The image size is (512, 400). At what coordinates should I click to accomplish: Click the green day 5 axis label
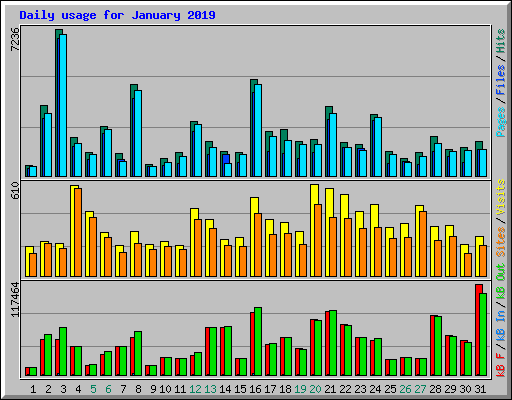(93, 389)
